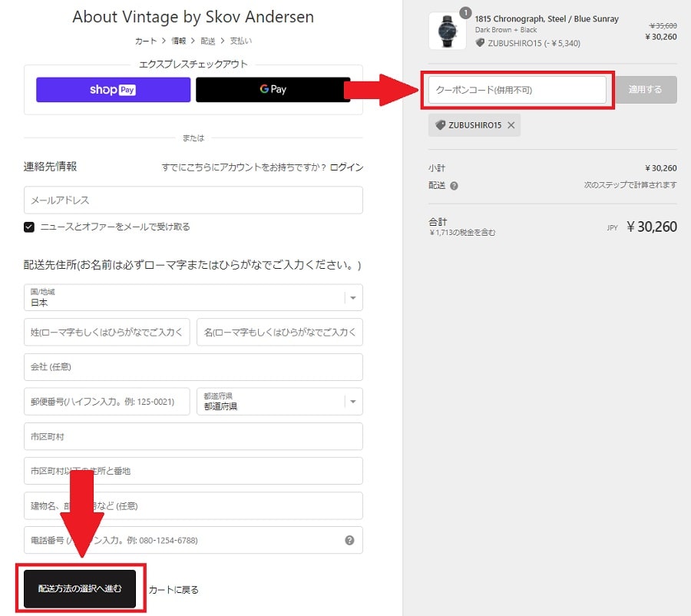Click the 次のステップで計算されます shipping note
Image resolution: width=691 pixels, height=616 pixels.
(630, 185)
